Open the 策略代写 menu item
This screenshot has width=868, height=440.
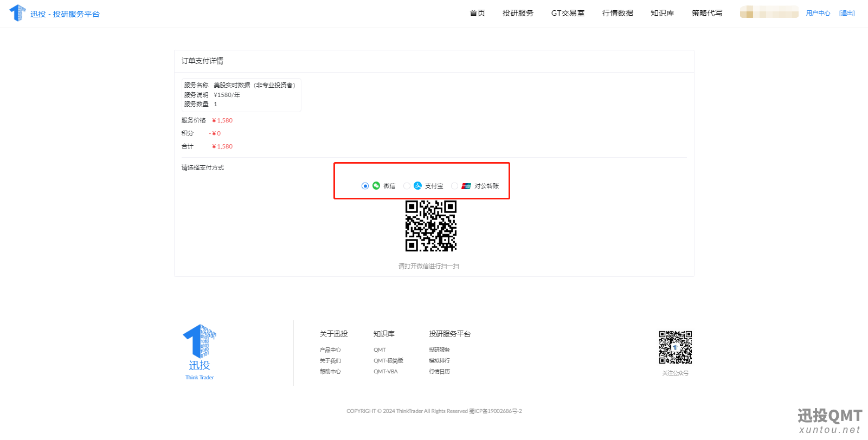[x=706, y=13]
